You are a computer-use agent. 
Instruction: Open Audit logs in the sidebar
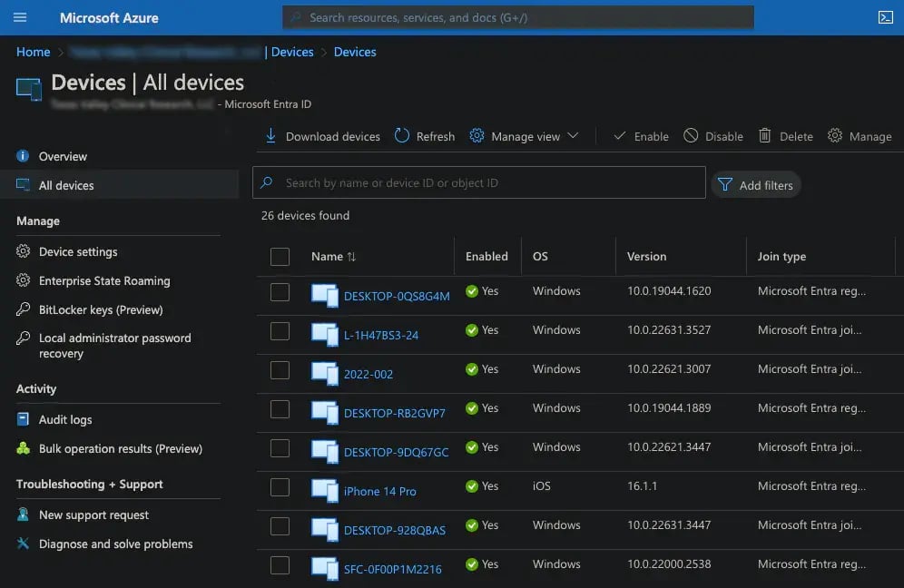point(65,419)
